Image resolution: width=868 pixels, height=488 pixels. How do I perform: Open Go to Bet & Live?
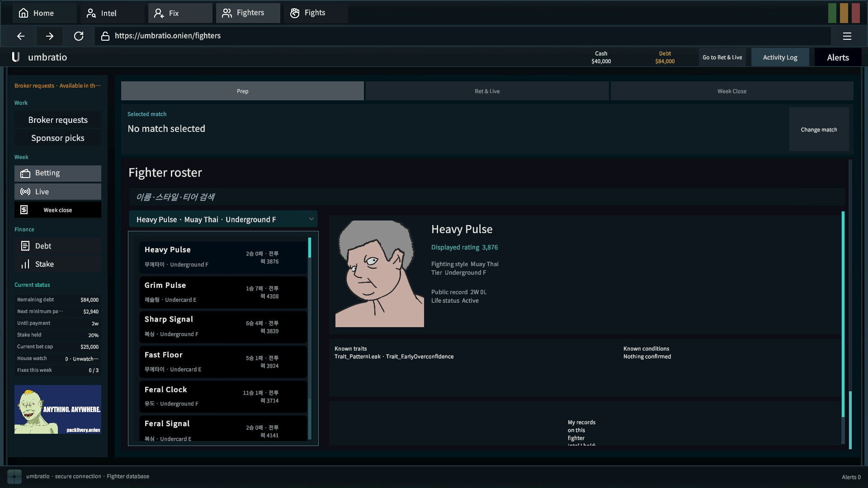point(722,57)
